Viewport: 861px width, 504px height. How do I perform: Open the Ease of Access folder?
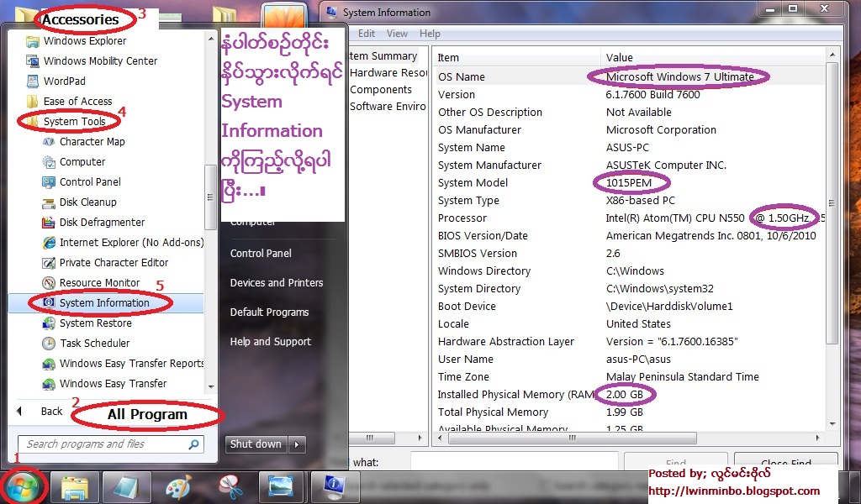click(69, 102)
